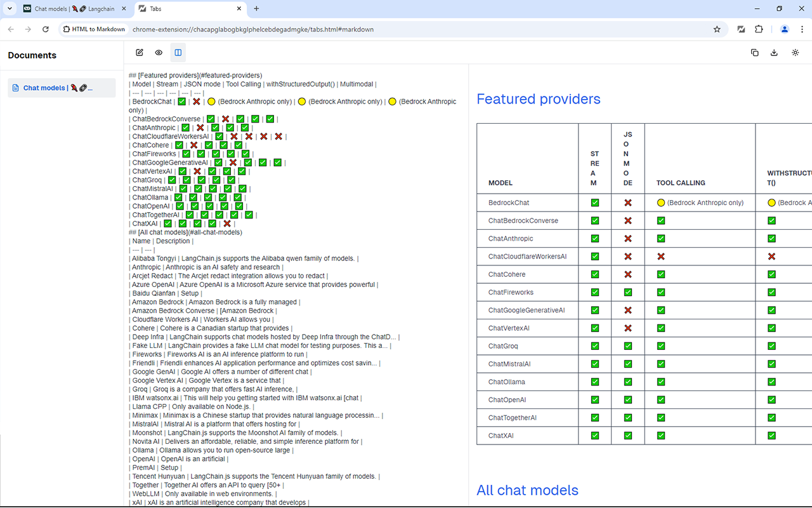The image size is (812, 508).
Task: Copy markdown using the copy icon
Action: pyautogui.click(x=755, y=53)
